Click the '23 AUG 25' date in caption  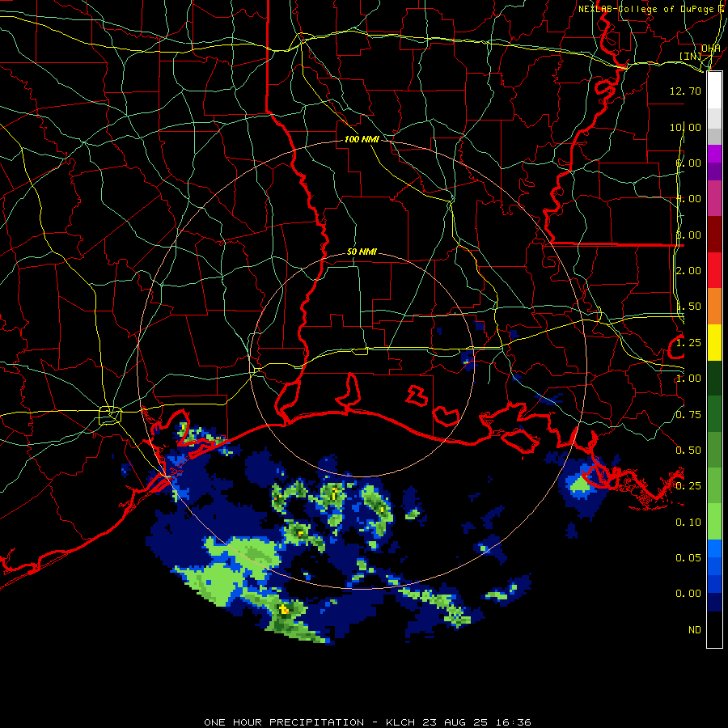(x=455, y=722)
